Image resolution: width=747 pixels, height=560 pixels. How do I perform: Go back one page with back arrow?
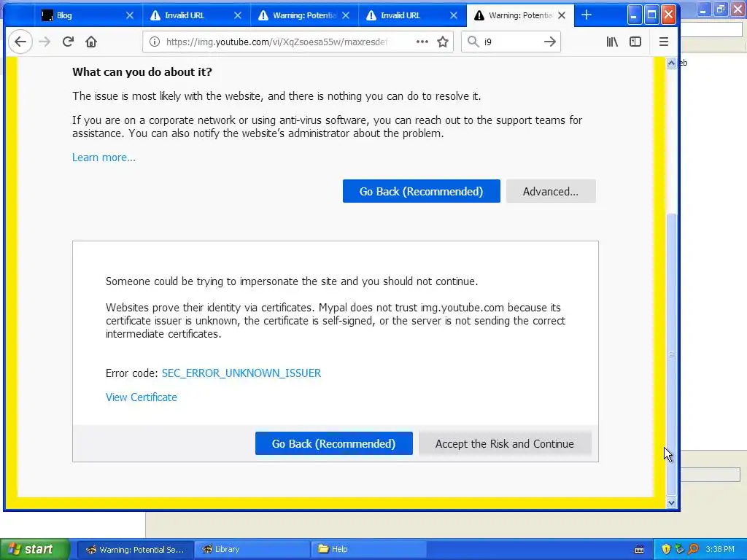20,42
